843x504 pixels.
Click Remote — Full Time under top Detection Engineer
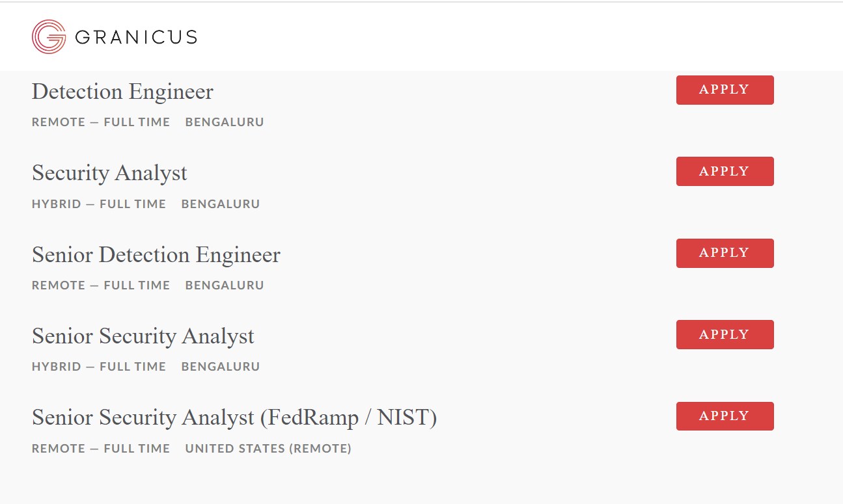(x=101, y=122)
